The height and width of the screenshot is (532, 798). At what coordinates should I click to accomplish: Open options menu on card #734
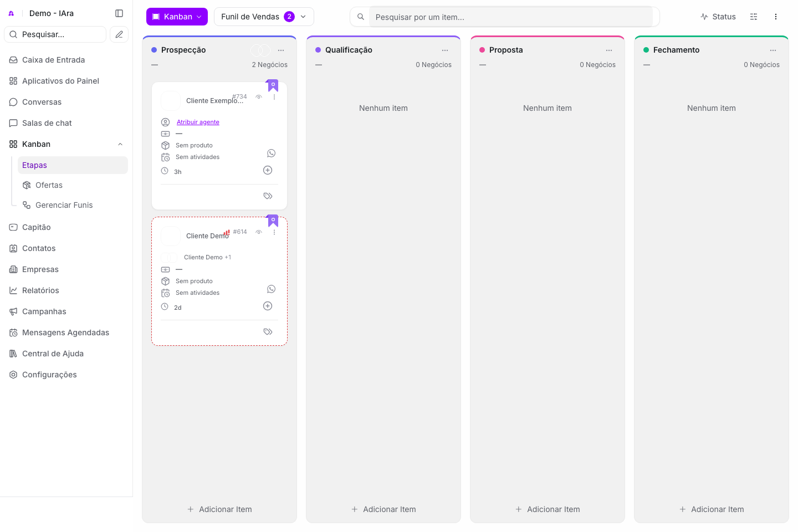tap(274, 97)
